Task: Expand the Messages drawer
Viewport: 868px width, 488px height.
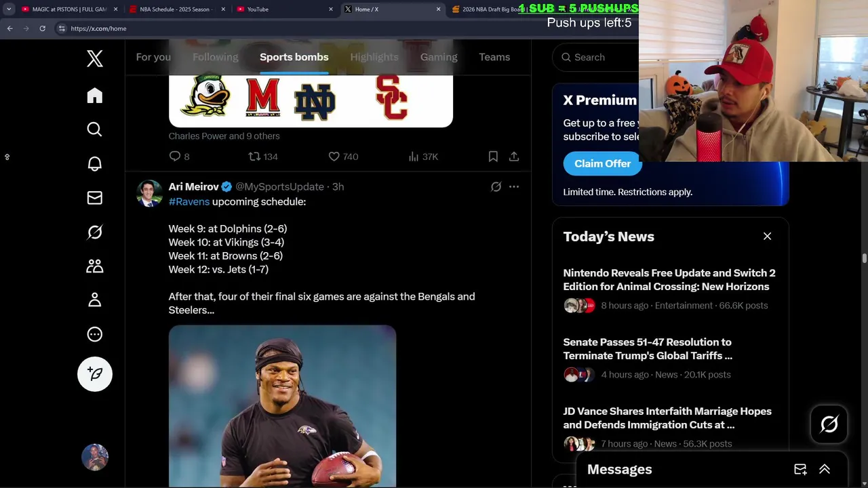Action: [825, 469]
